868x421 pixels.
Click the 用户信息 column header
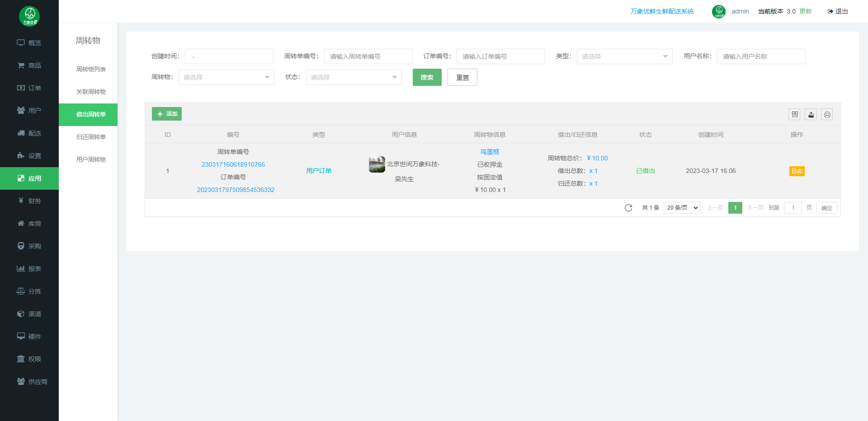pos(404,135)
